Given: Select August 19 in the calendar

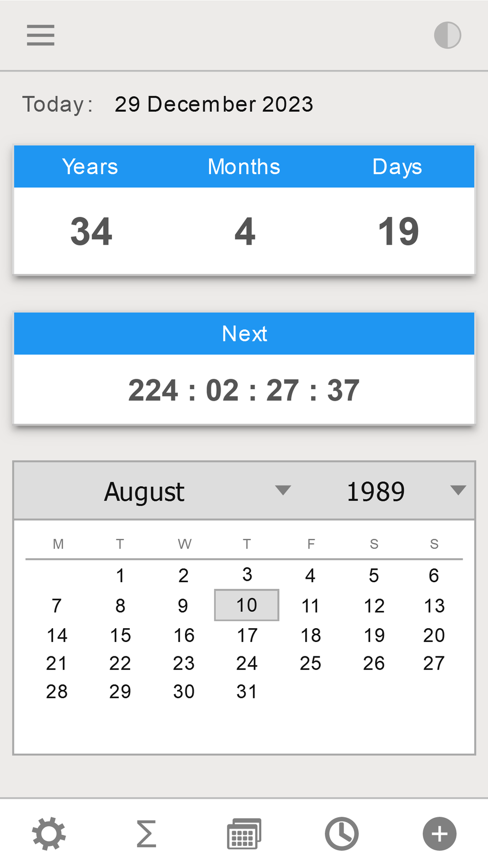Looking at the screenshot, I should click(375, 635).
